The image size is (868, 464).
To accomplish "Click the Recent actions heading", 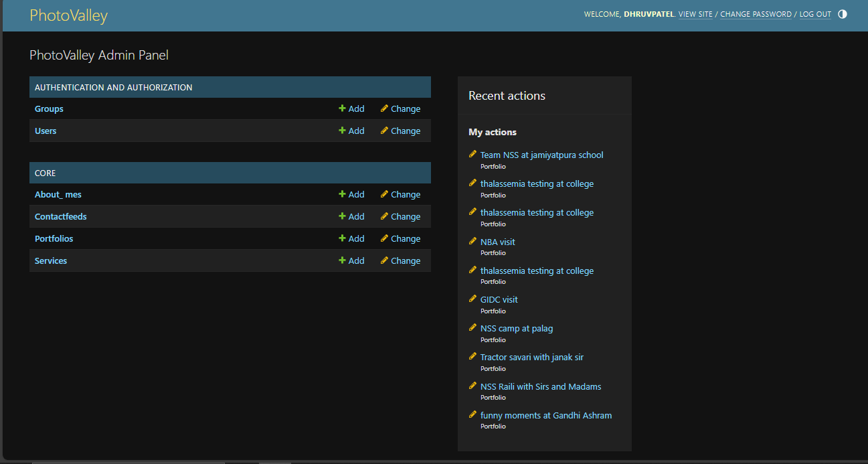I will 507,96.
